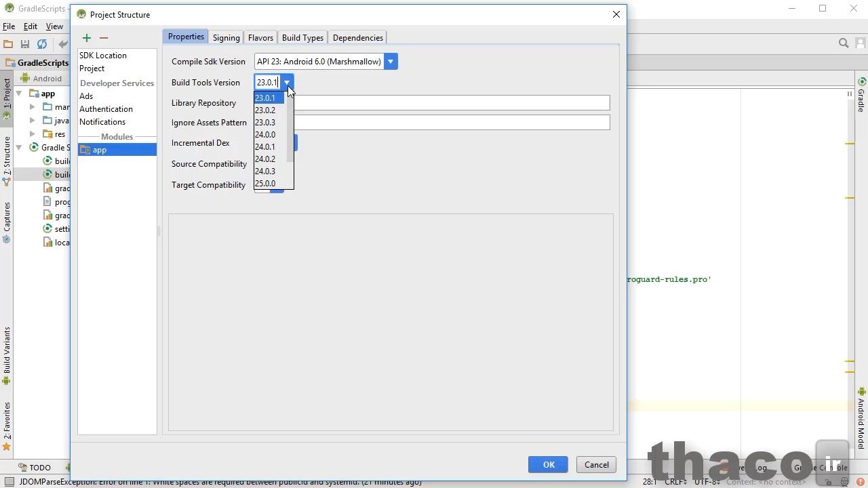Click the Save All toolbar icon
868x488 pixels.
[25, 44]
